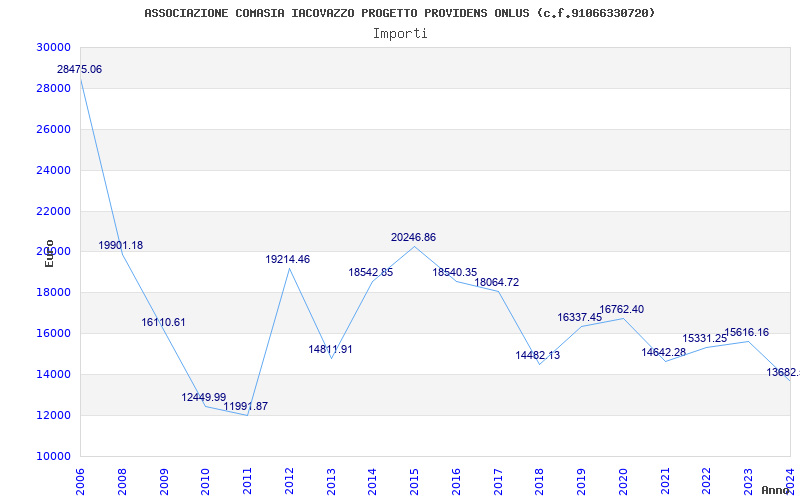Select data label 14482.13
This screenshot has width=800, height=500.
click(x=537, y=356)
